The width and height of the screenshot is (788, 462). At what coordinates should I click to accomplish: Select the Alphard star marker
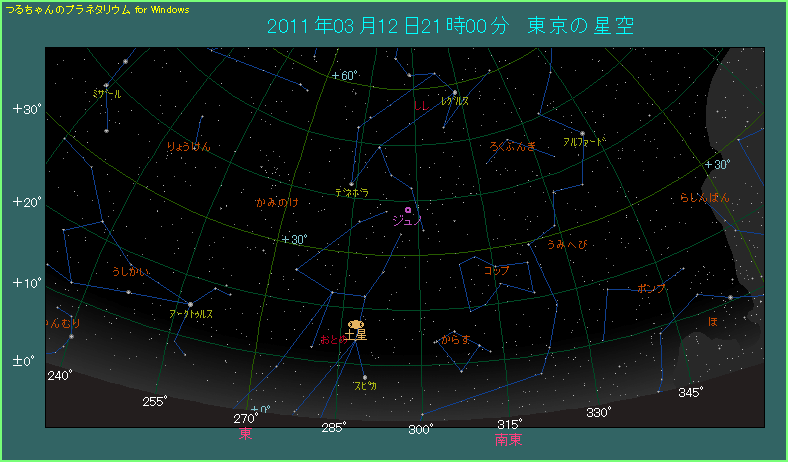point(582,133)
